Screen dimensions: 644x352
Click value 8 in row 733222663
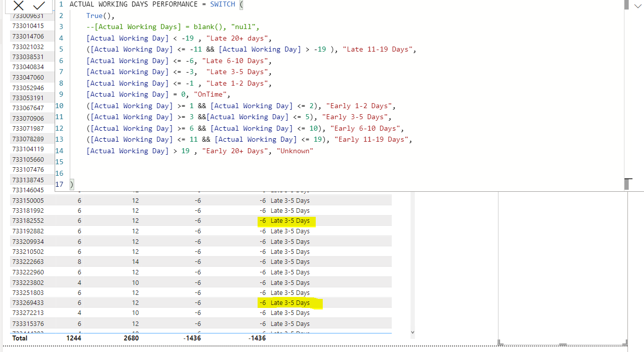pos(79,262)
